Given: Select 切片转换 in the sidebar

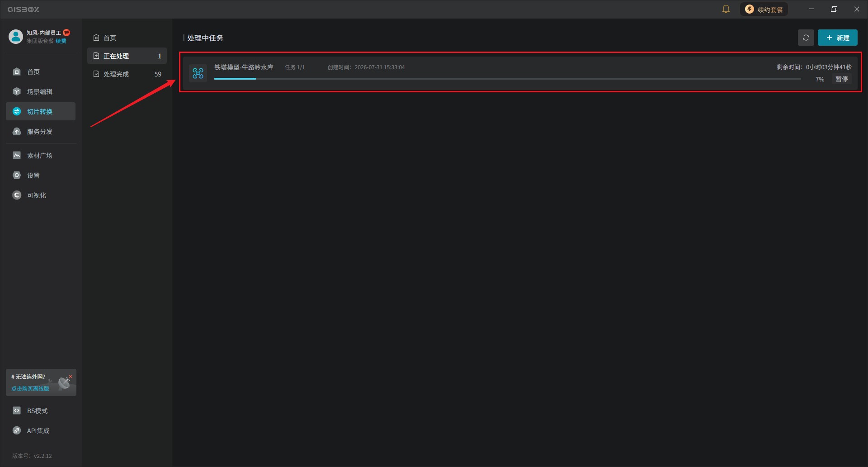Looking at the screenshot, I should [41, 111].
